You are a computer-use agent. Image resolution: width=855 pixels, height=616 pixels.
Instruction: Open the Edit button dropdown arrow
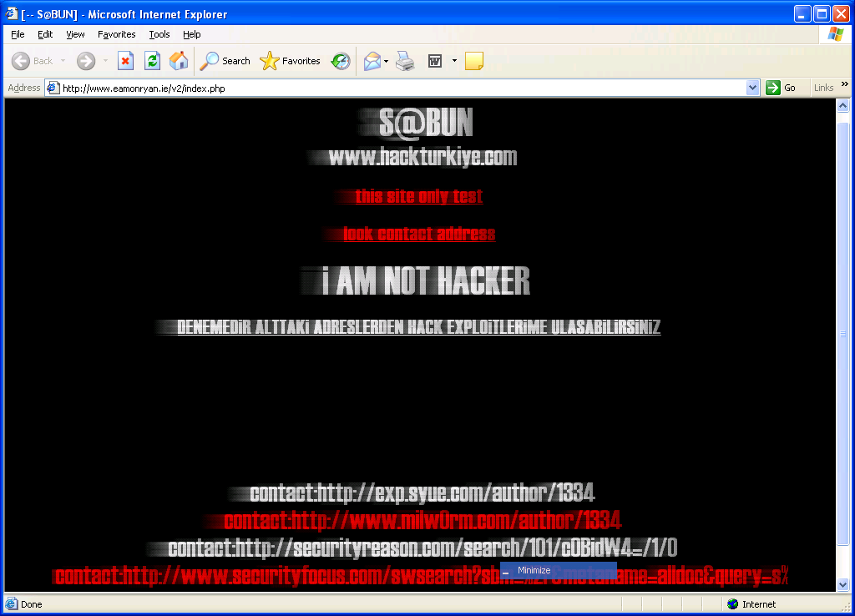click(x=454, y=61)
